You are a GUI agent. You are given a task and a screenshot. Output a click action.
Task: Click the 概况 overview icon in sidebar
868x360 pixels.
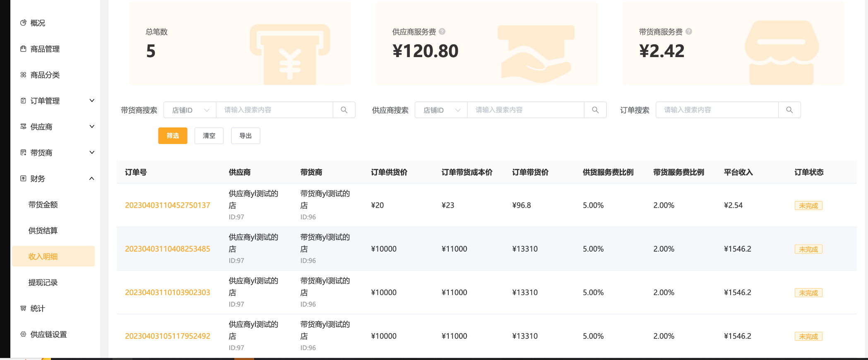(23, 23)
